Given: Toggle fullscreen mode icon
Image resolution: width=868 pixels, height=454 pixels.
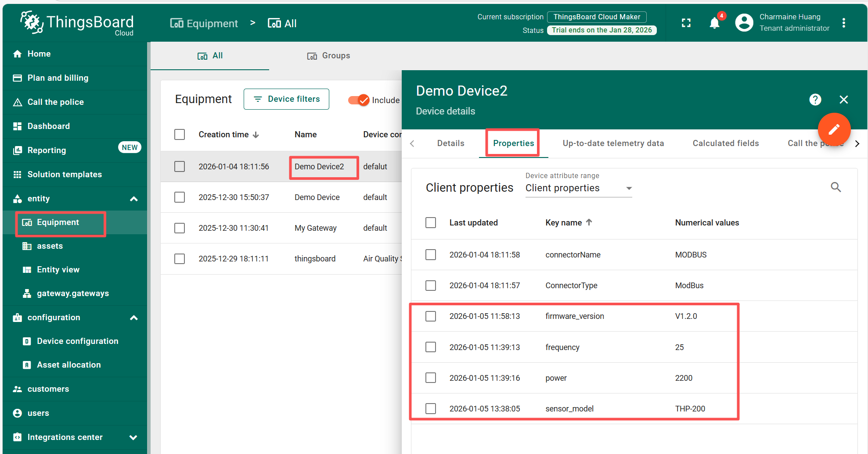Looking at the screenshot, I should click(x=686, y=23).
